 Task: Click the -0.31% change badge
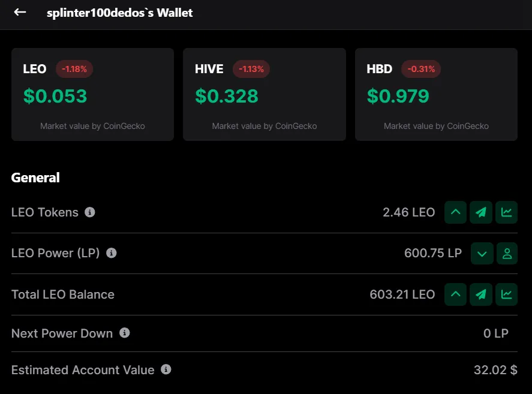(x=421, y=69)
